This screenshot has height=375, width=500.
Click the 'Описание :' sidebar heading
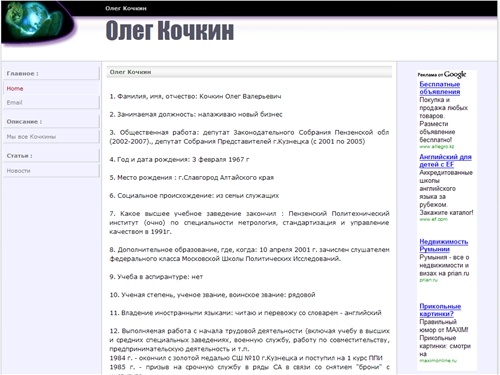(x=24, y=122)
